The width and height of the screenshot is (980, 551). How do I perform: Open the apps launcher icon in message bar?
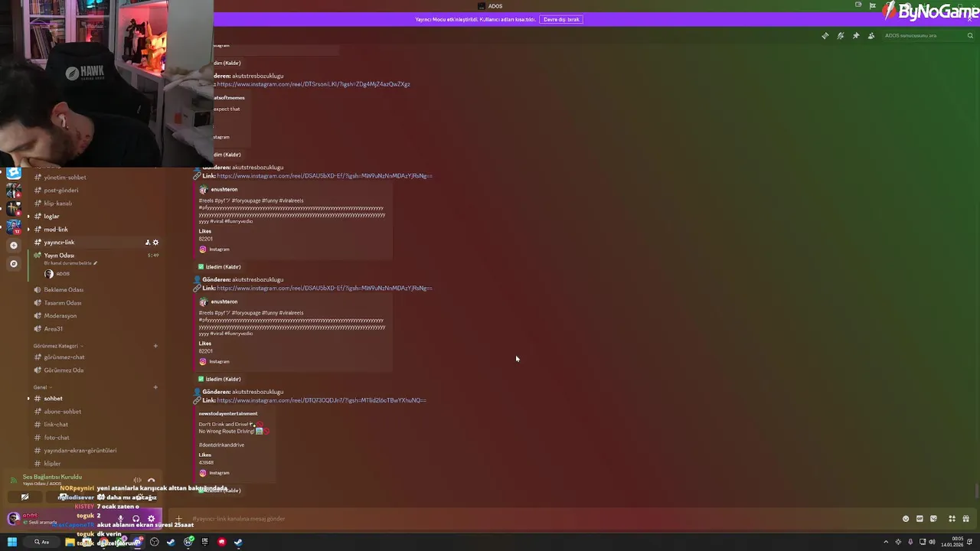[952, 519]
